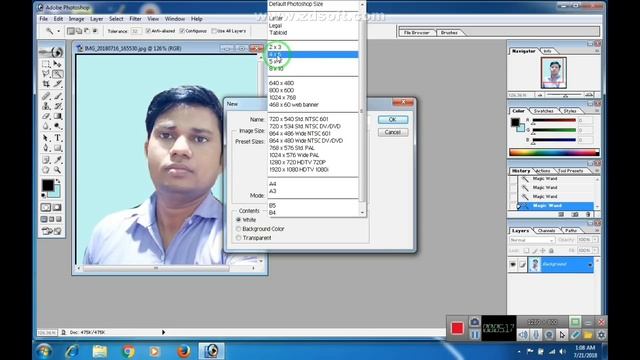Select the Transparent radio button
This screenshot has height=360, width=640.
[238, 238]
